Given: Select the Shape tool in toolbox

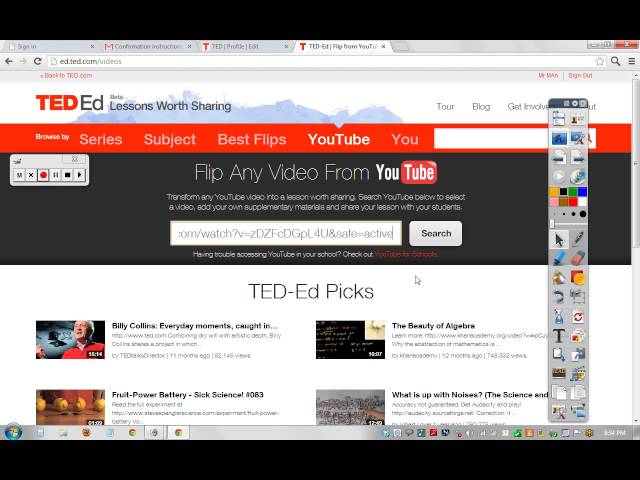Looking at the screenshot, I should click(577, 278).
